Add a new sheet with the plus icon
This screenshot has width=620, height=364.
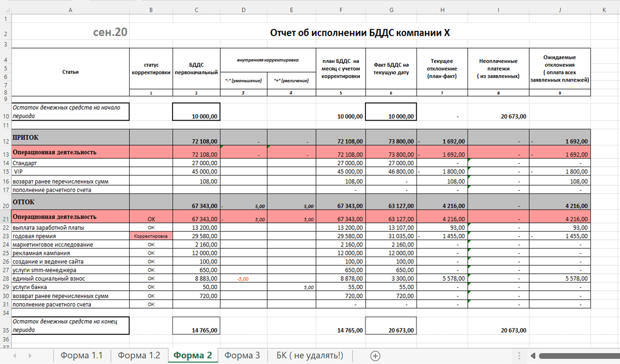(x=375, y=356)
